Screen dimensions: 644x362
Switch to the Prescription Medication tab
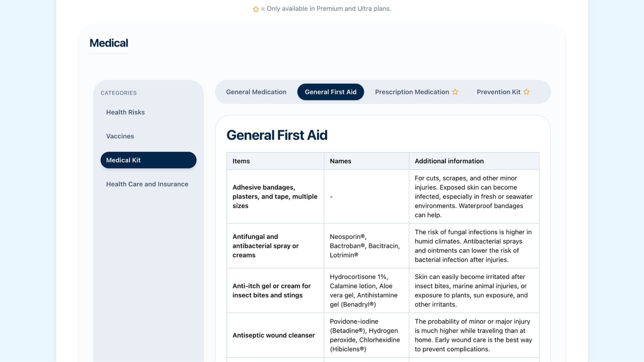(417, 92)
